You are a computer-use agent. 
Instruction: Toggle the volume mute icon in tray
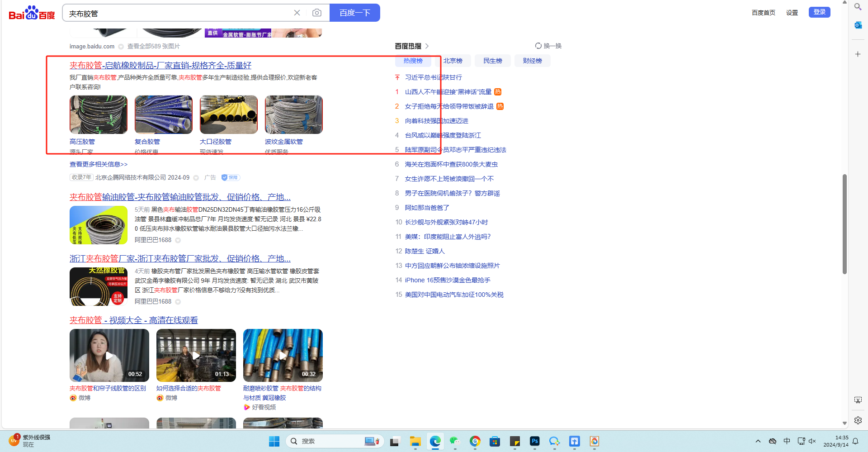coord(812,441)
